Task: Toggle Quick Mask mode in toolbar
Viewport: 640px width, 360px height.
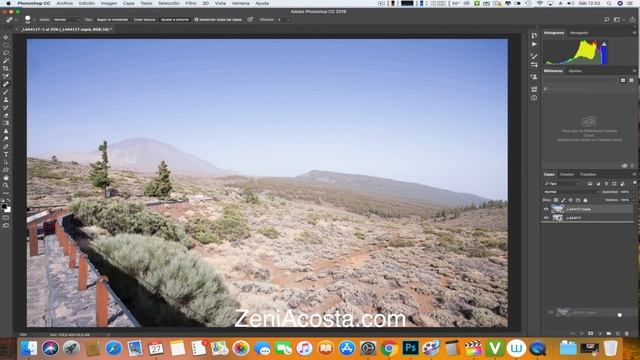Action: 6,218
